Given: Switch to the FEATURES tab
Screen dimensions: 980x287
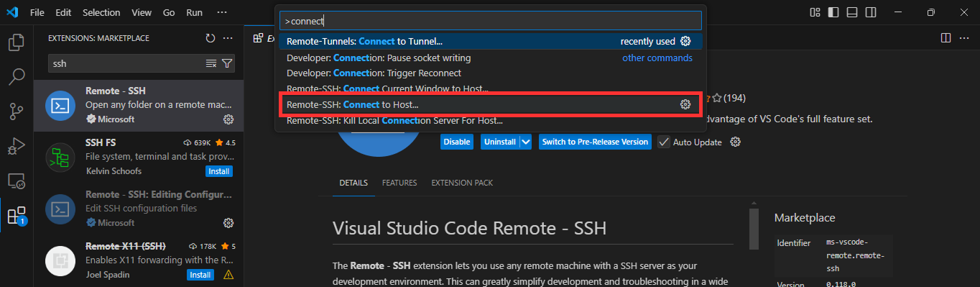Looking at the screenshot, I should [399, 183].
